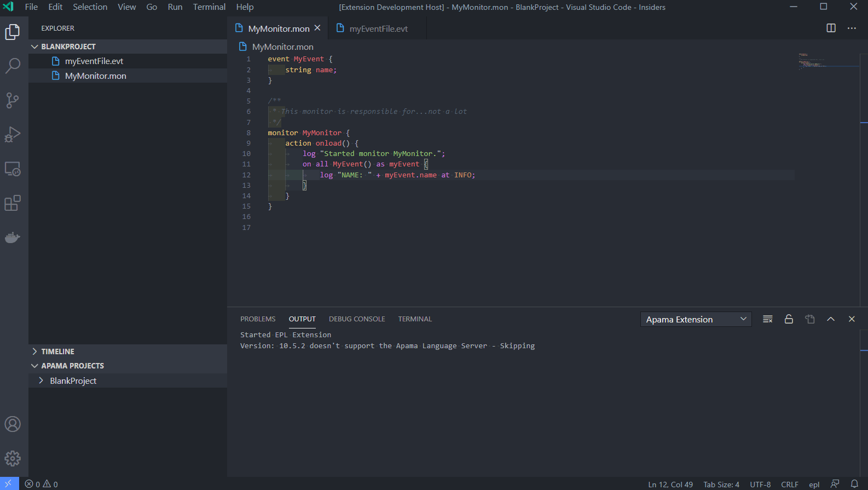Clear the output panel
The width and height of the screenshot is (868, 490).
(x=768, y=319)
